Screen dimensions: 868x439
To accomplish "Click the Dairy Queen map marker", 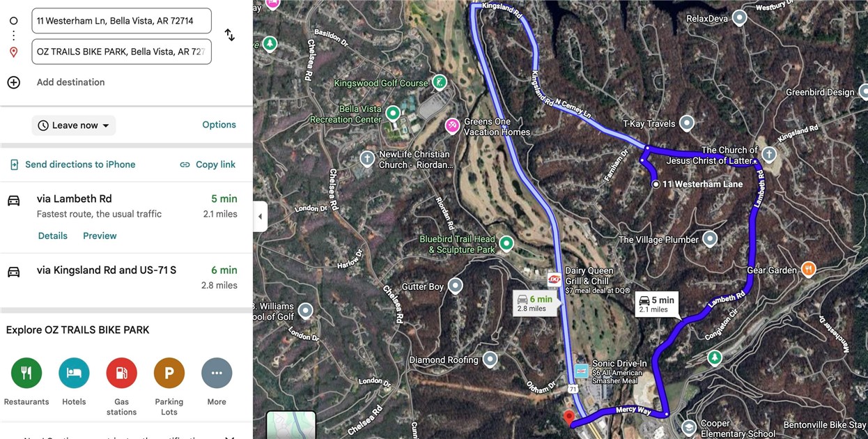I will (x=555, y=279).
